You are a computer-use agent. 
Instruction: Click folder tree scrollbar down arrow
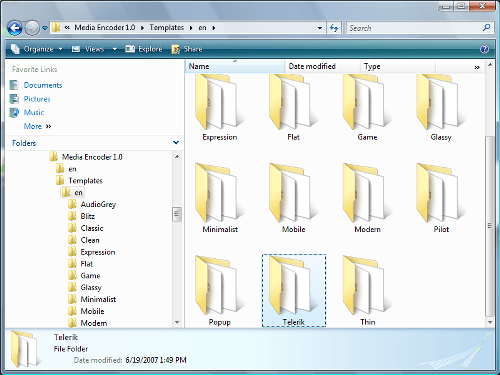[177, 322]
